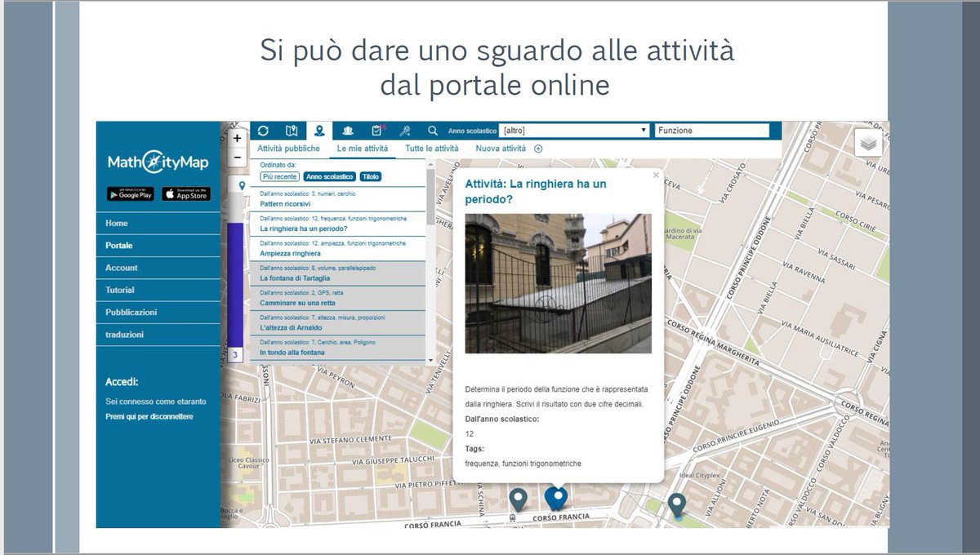Click the activity list scrollbar thumb
This screenshot has width=980, height=555.
(x=430, y=197)
